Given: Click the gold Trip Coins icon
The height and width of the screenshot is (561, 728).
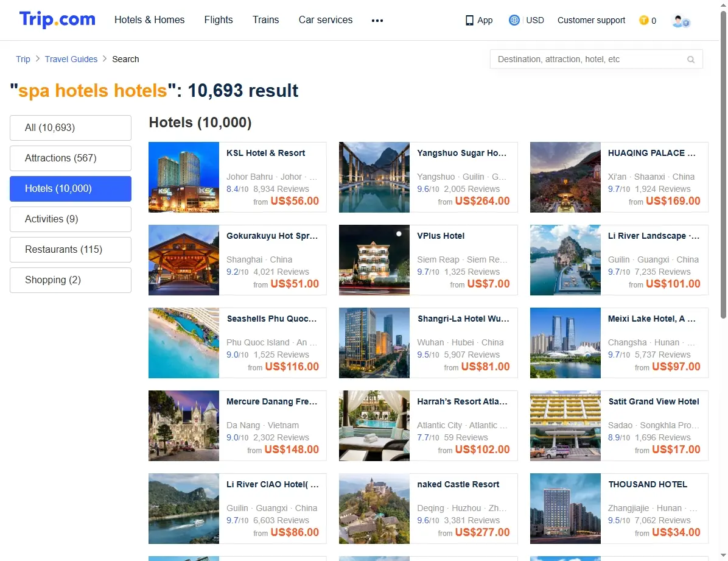Looking at the screenshot, I should pos(643,20).
